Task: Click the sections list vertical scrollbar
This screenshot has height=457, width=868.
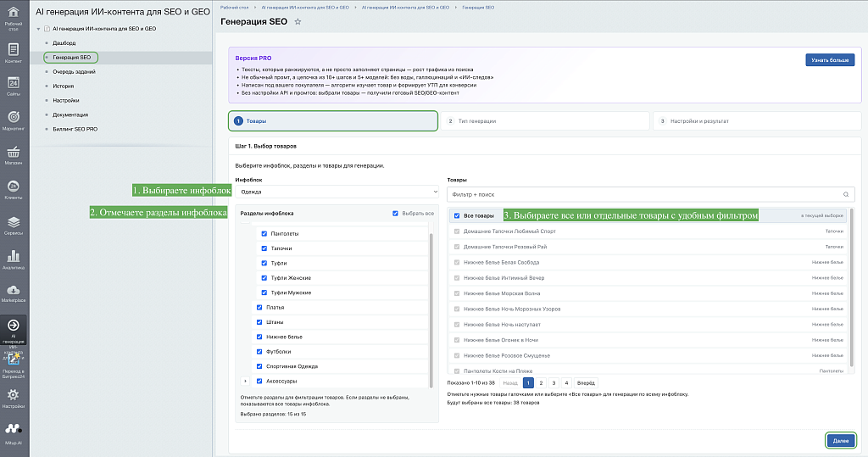Action: 431,310
